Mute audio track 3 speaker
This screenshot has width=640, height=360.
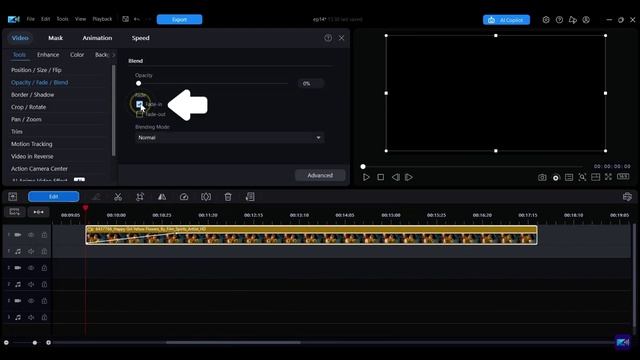[x=31, y=317]
